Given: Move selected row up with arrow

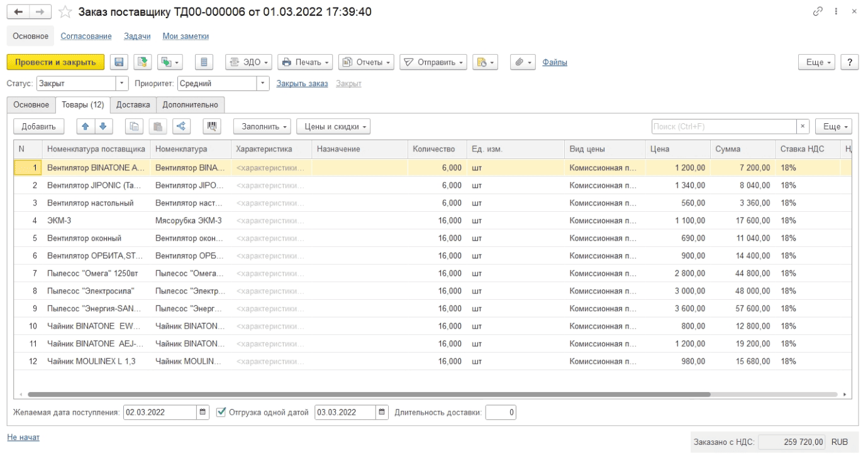Looking at the screenshot, I should click(x=86, y=126).
